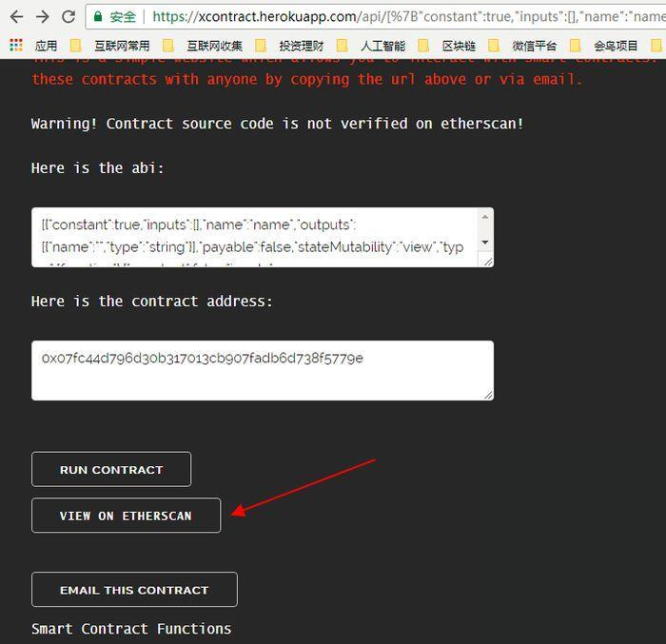The height and width of the screenshot is (644, 666).
Task: Click the VIEW ON ETHERSCAN button
Action: (x=127, y=516)
